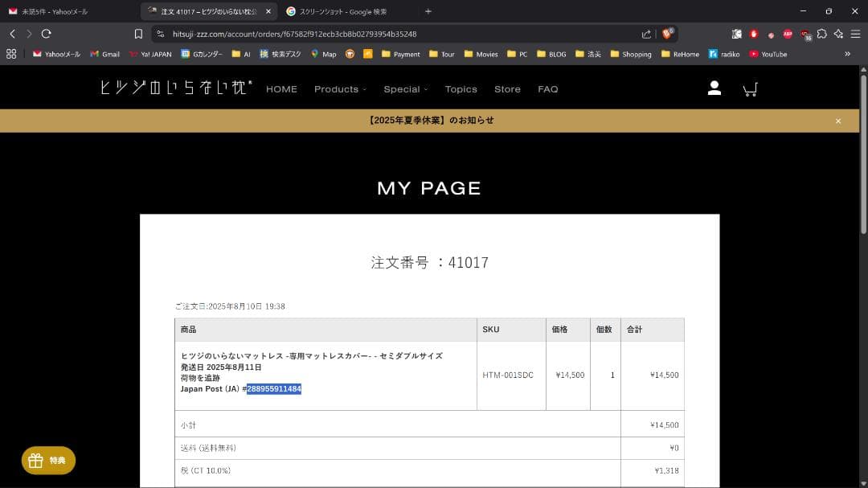Reload the current page

(47, 35)
